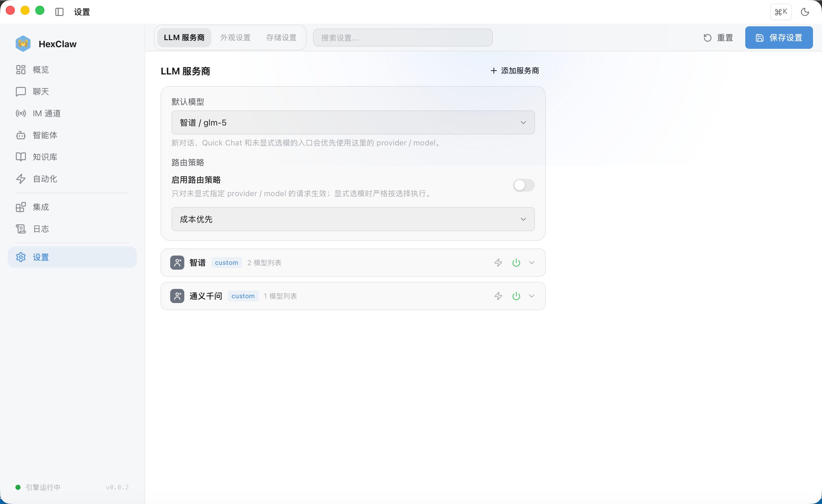The width and height of the screenshot is (822, 504).
Task: Go to 聊天 chat page
Action: click(x=72, y=91)
